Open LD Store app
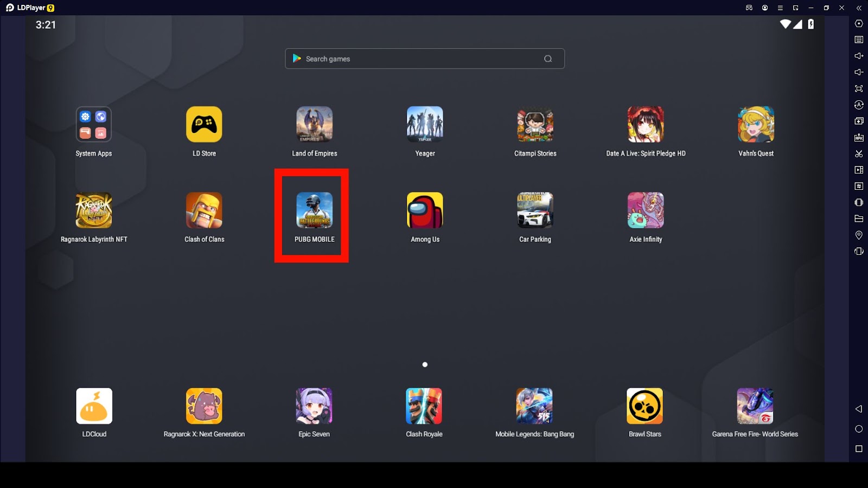Screen dimensions: 868x488 point(204,124)
